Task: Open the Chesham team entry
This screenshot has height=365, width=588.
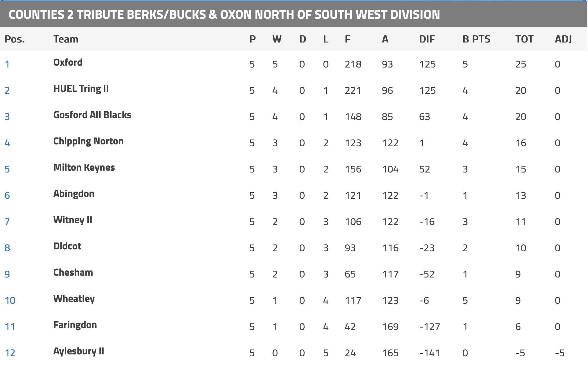Action: pos(73,272)
